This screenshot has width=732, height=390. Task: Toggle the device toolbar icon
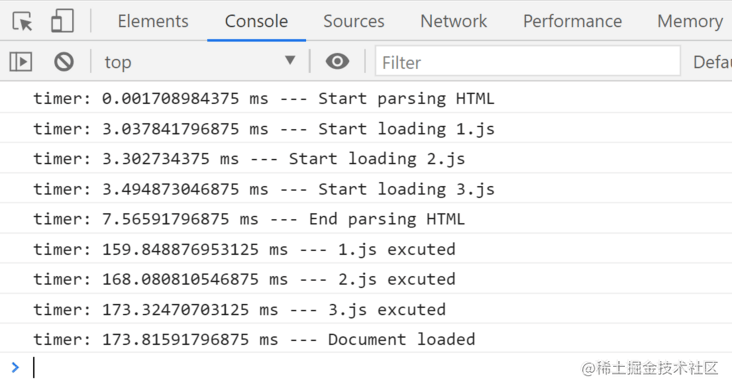pyautogui.click(x=62, y=21)
